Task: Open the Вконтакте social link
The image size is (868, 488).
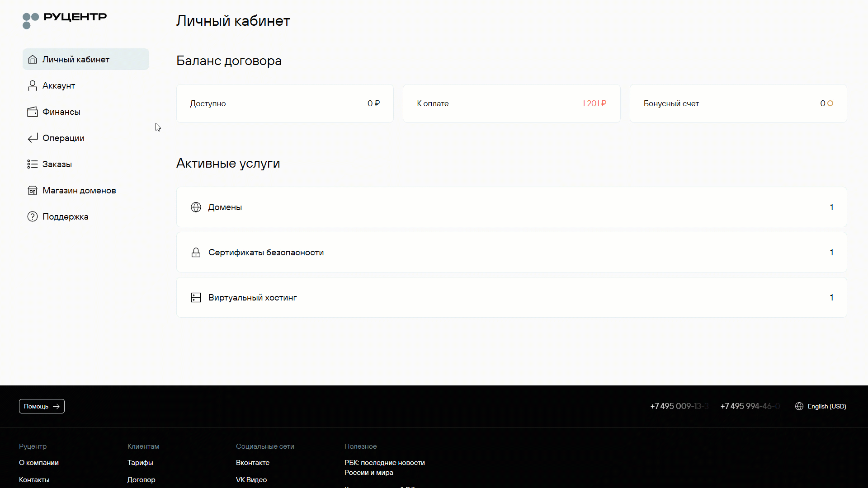Action: [x=252, y=462]
